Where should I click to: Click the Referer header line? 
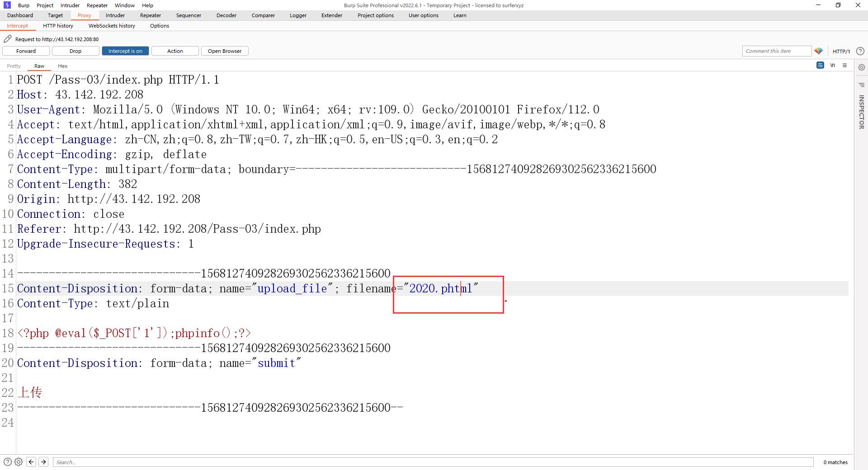169,229
